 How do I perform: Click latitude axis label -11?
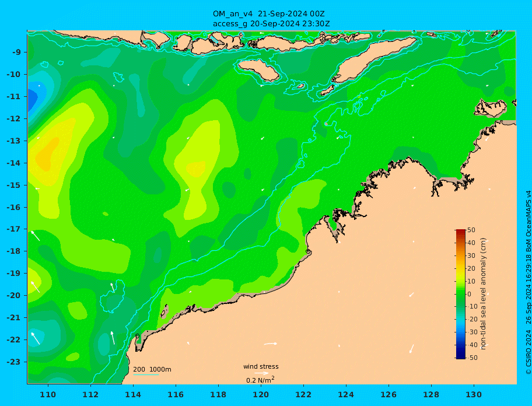13,97
